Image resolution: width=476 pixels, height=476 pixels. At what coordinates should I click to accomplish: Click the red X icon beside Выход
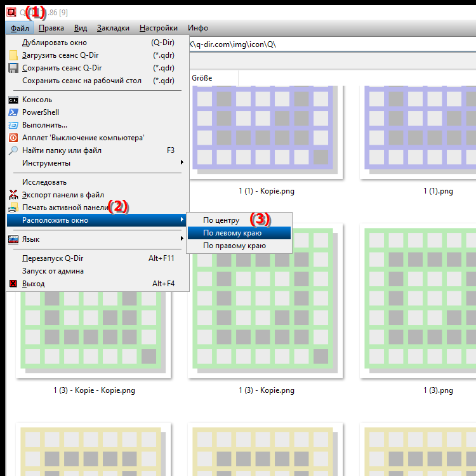coord(13,284)
